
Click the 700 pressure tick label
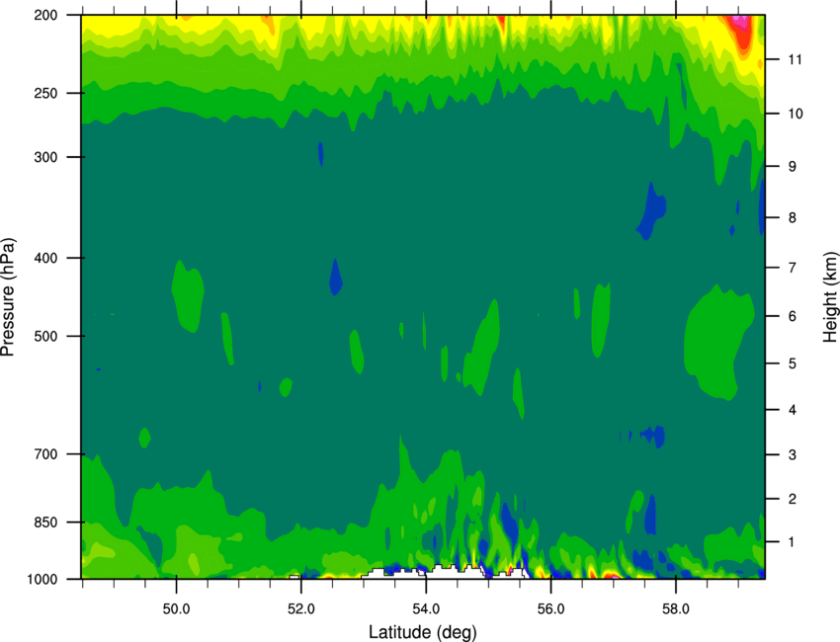click(46, 454)
